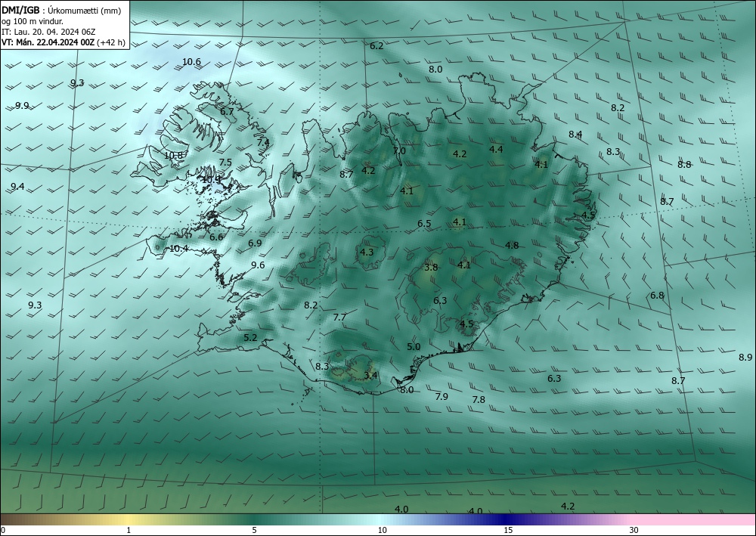Select the 3.4 value label

coord(370,375)
